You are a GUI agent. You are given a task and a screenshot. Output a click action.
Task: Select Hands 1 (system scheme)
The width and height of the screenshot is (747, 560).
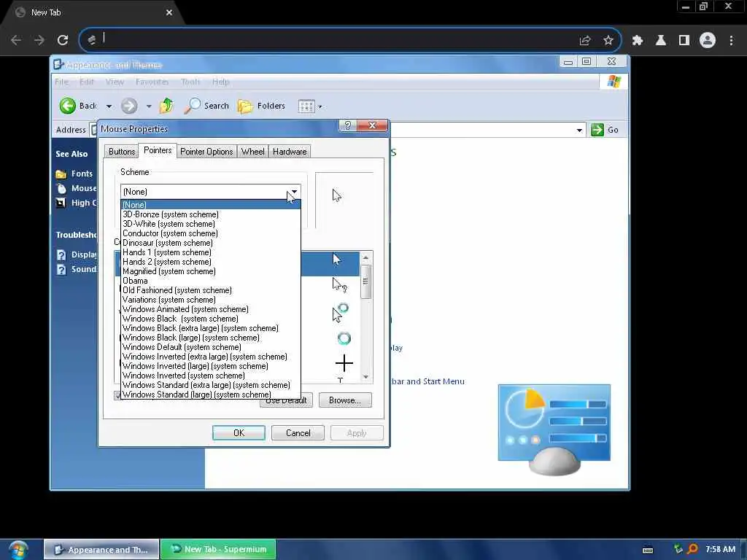[x=210, y=252]
